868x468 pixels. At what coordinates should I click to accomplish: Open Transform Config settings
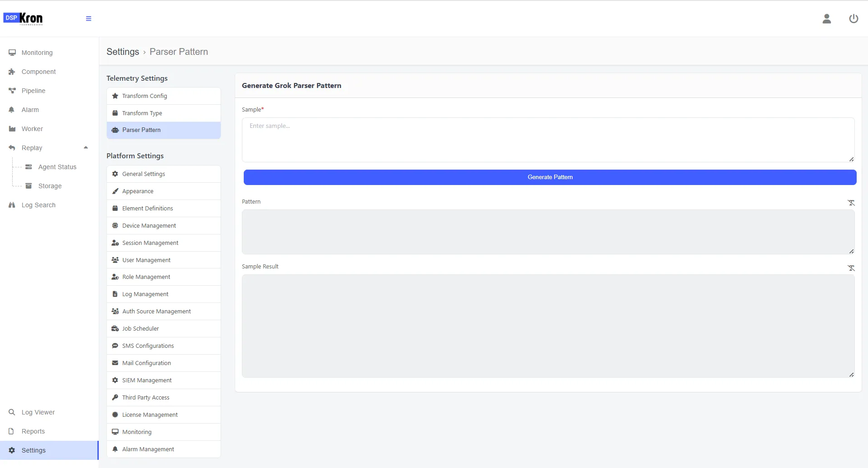(164, 96)
